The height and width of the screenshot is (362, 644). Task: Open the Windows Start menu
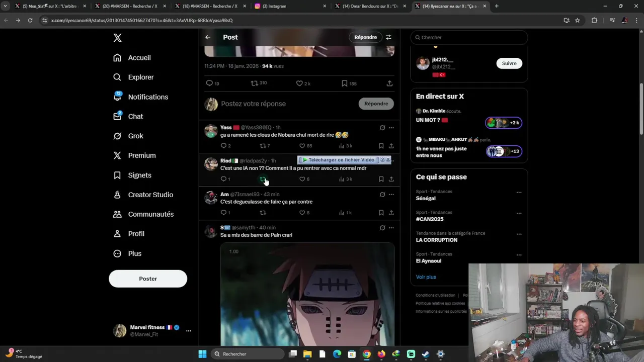pos(202,354)
